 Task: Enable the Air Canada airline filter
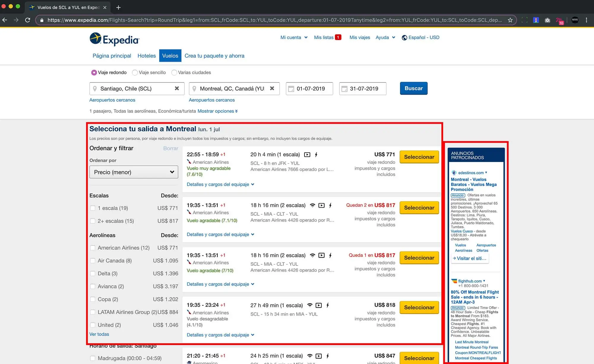(x=93, y=261)
